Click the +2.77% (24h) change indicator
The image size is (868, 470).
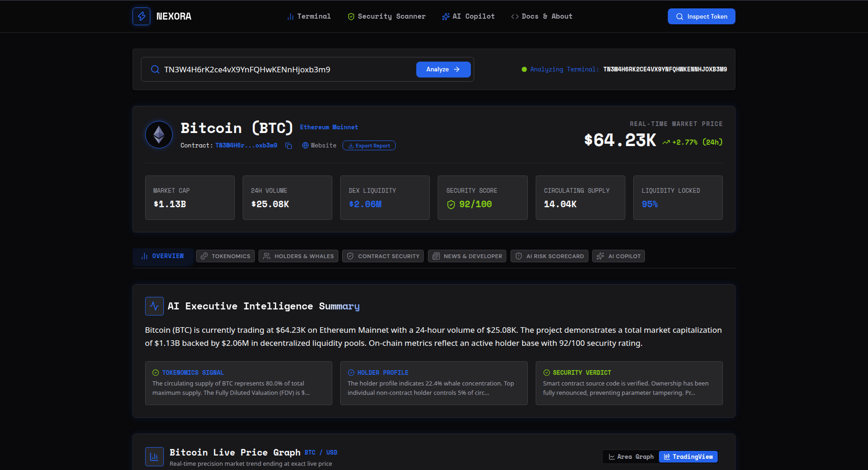(x=693, y=142)
